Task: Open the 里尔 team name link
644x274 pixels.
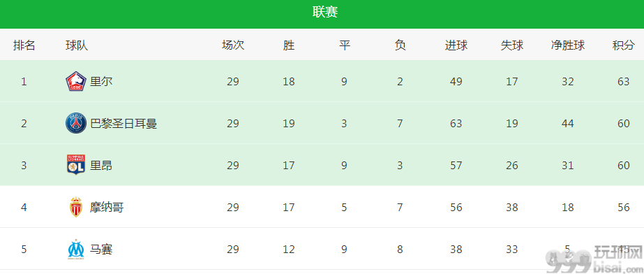Action: coord(101,82)
